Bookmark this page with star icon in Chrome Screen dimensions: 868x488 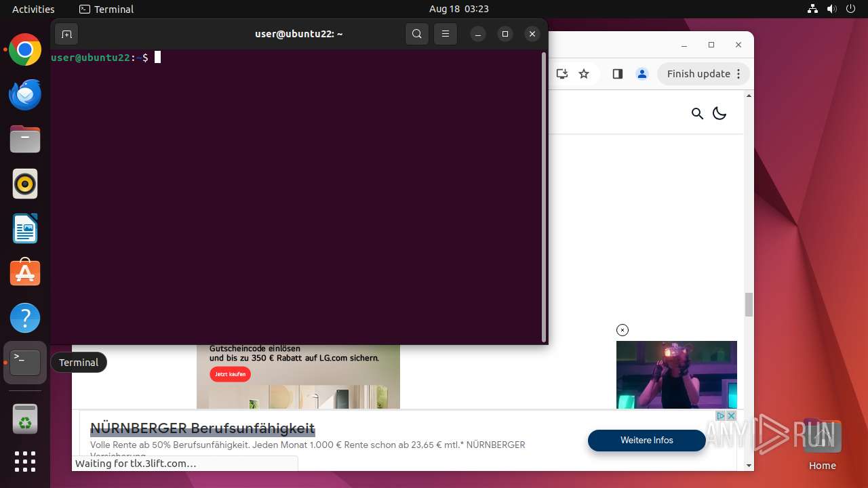(x=584, y=74)
